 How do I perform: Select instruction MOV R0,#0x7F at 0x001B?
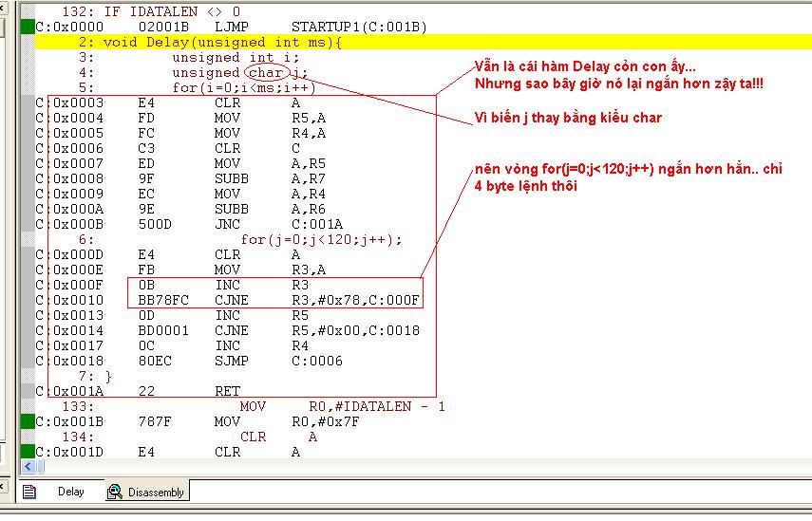click(198, 421)
